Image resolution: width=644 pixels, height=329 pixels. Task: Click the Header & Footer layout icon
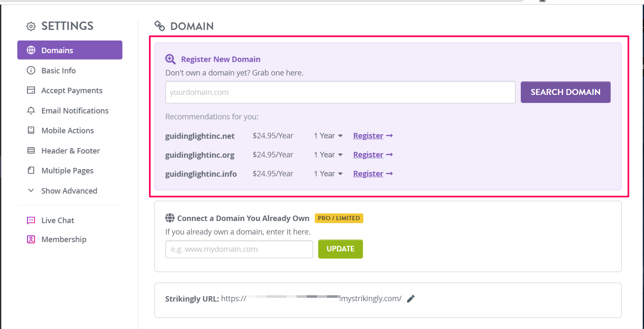coord(31,151)
